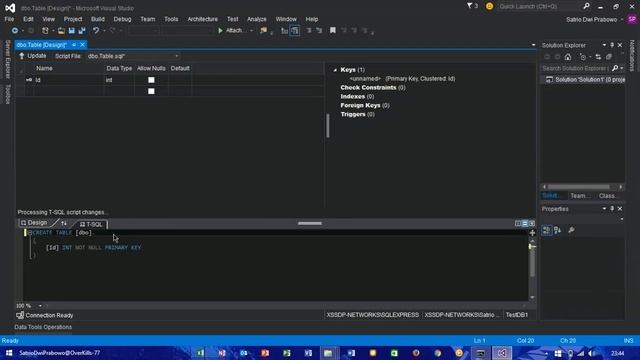Open the Server Explorer side tab
640x360 pixels.
tap(7, 60)
